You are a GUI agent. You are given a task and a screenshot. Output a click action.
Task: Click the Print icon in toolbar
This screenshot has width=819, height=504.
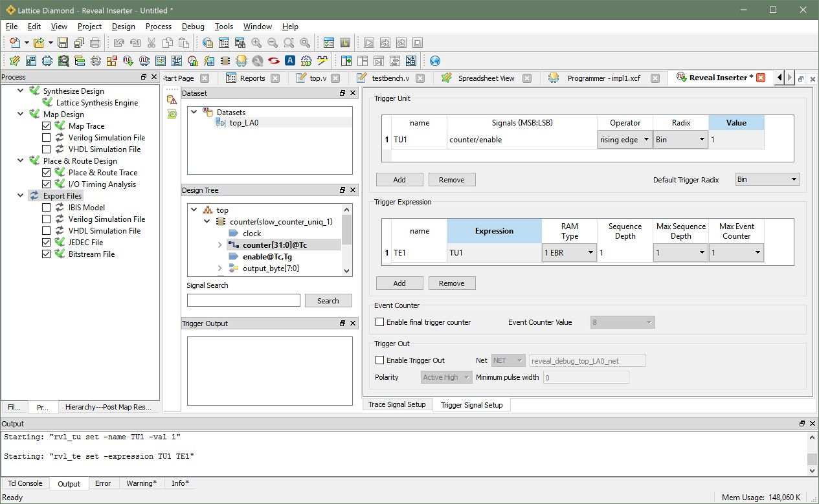95,43
